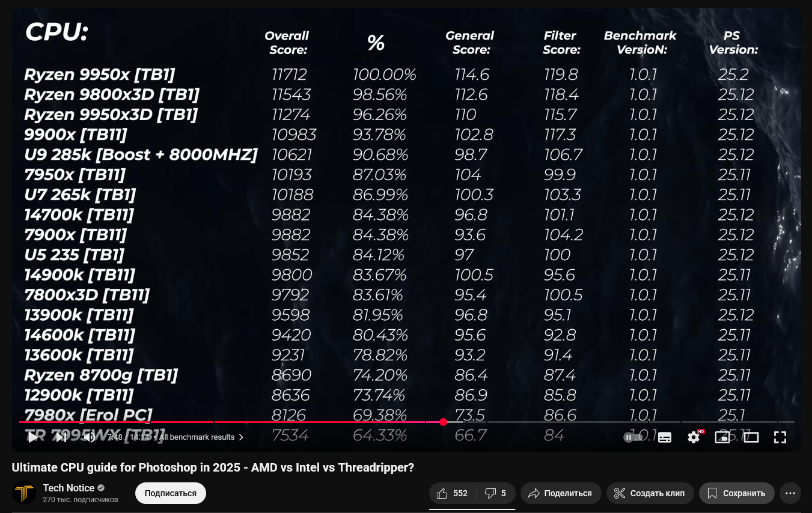Click the 'PS Version:' column header
This screenshot has width=812, height=513.
click(x=733, y=43)
